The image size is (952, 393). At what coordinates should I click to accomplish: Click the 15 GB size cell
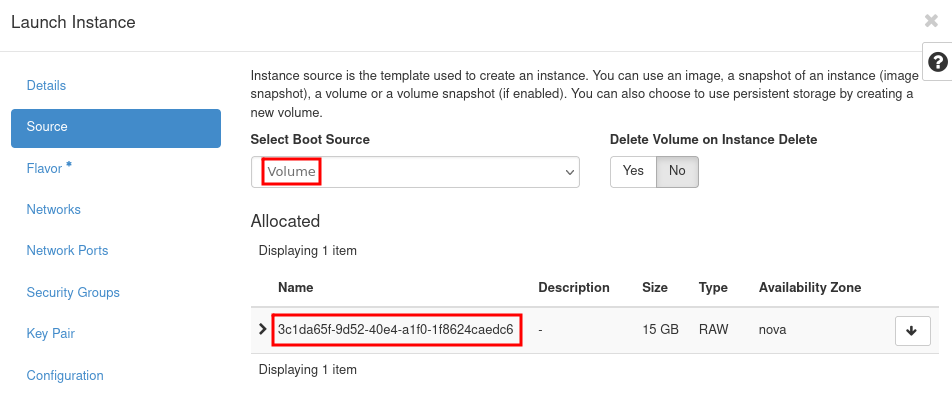660,330
